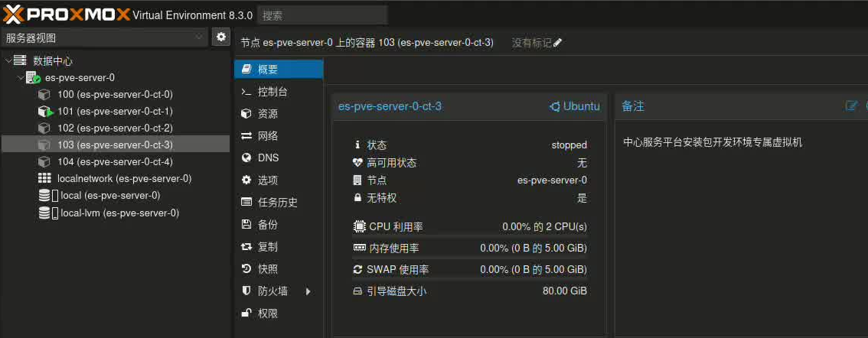Screen dimensions: 868x338
Task: Select local (es-pve-server-0) storage
Action: tap(110, 195)
